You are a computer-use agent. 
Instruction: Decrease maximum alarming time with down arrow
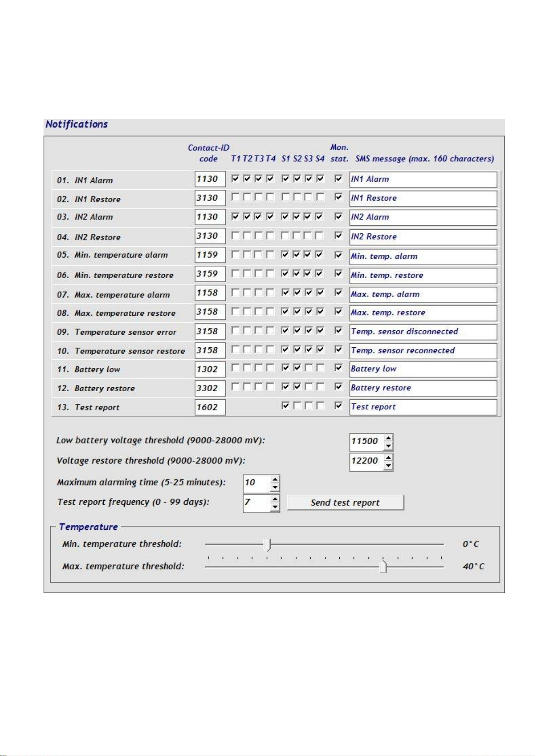tap(275, 488)
